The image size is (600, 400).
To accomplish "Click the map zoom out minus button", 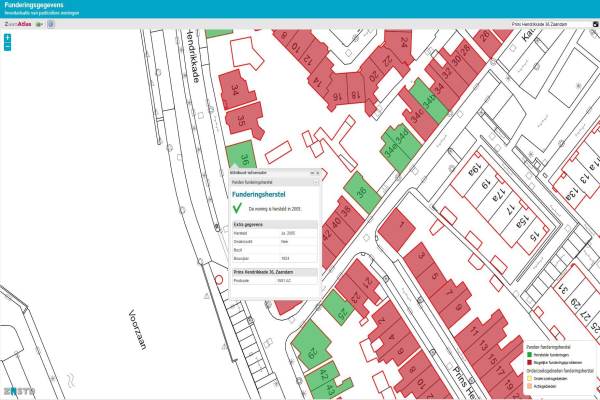I will (x=7, y=46).
